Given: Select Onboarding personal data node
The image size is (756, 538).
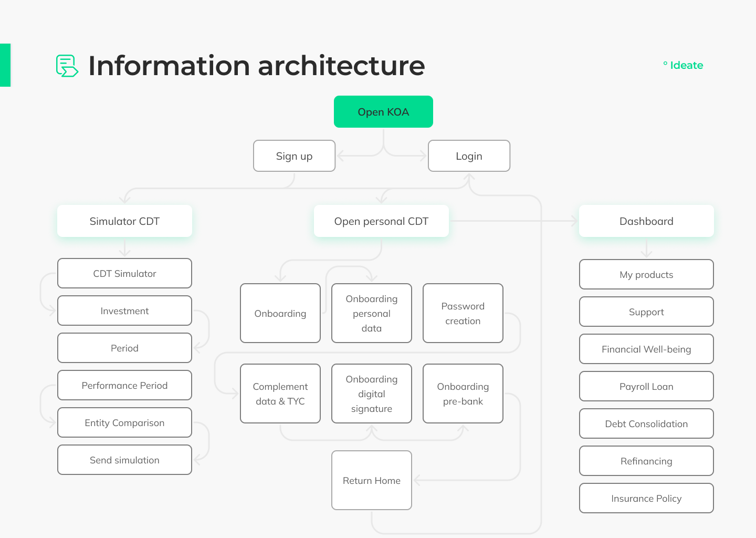Looking at the screenshot, I should click(x=372, y=313).
